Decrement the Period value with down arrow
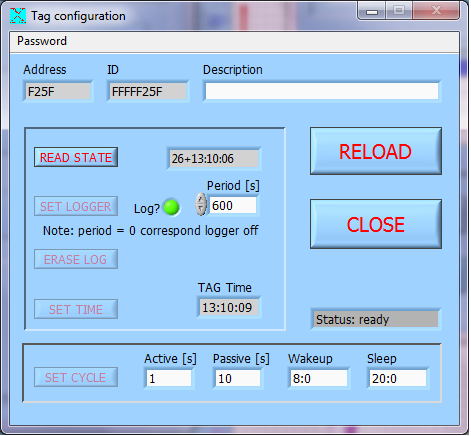Viewport: 471px width, 436px height. tap(201, 210)
